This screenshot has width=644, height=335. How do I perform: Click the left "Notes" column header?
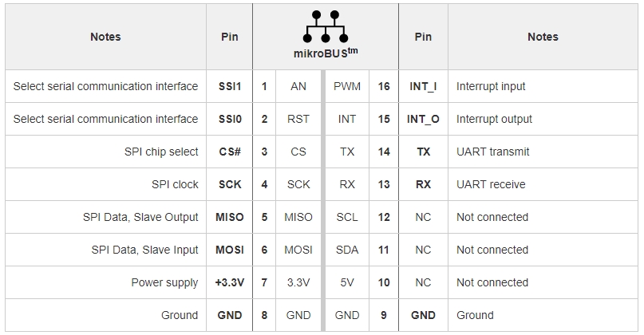pyautogui.click(x=105, y=37)
